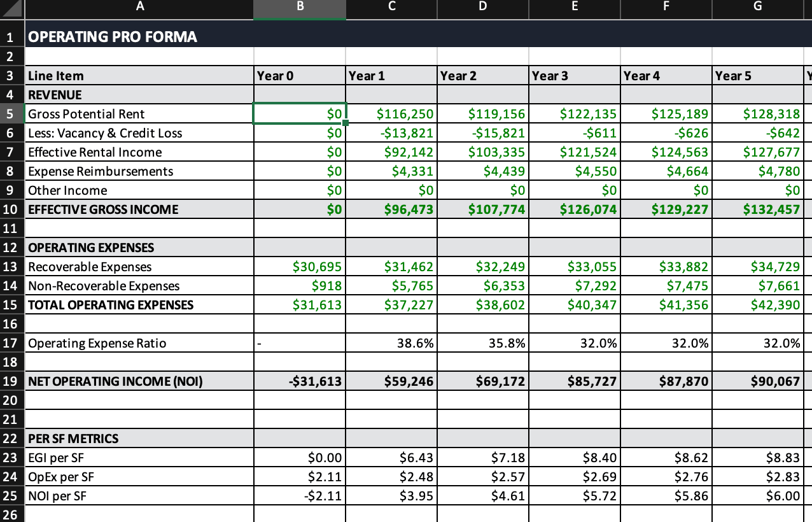This screenshot has width=812, height=522.
Task: Click the Year 3 header cell
Action: pos(575,76)
